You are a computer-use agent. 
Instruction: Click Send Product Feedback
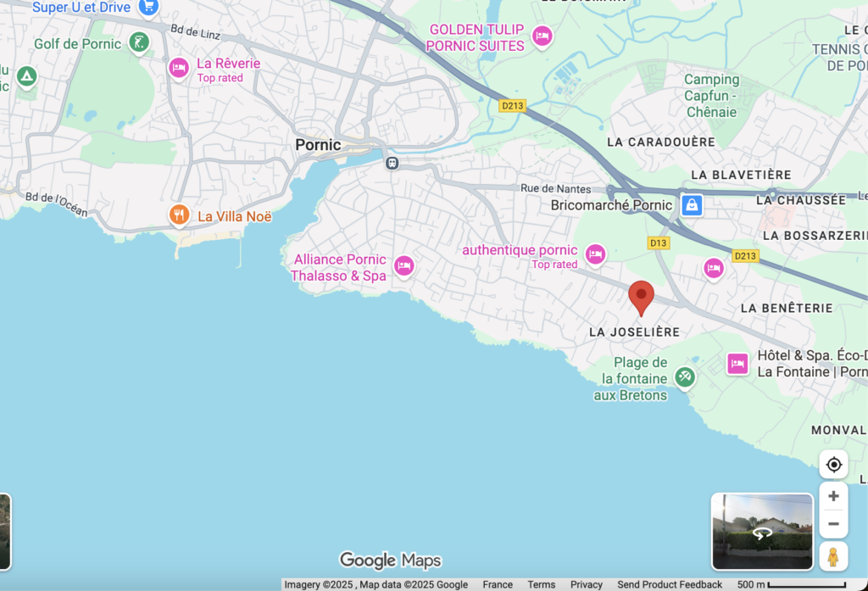click(670, 584)
